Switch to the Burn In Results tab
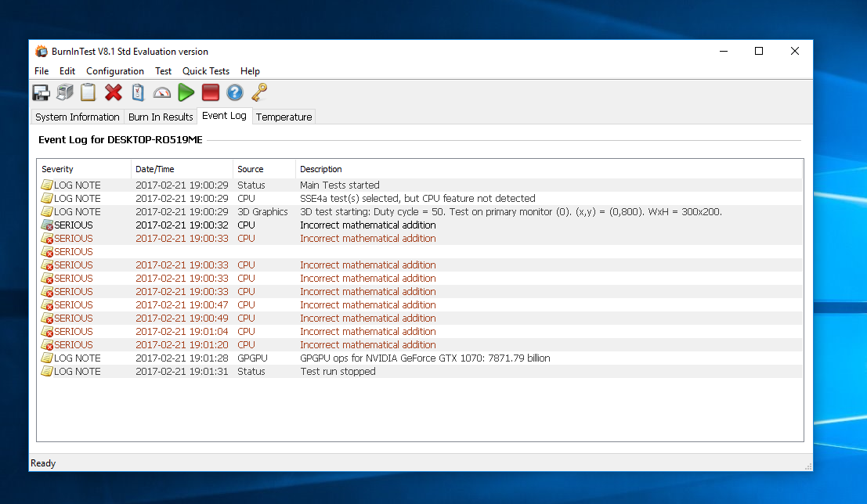 click(161, 117)
